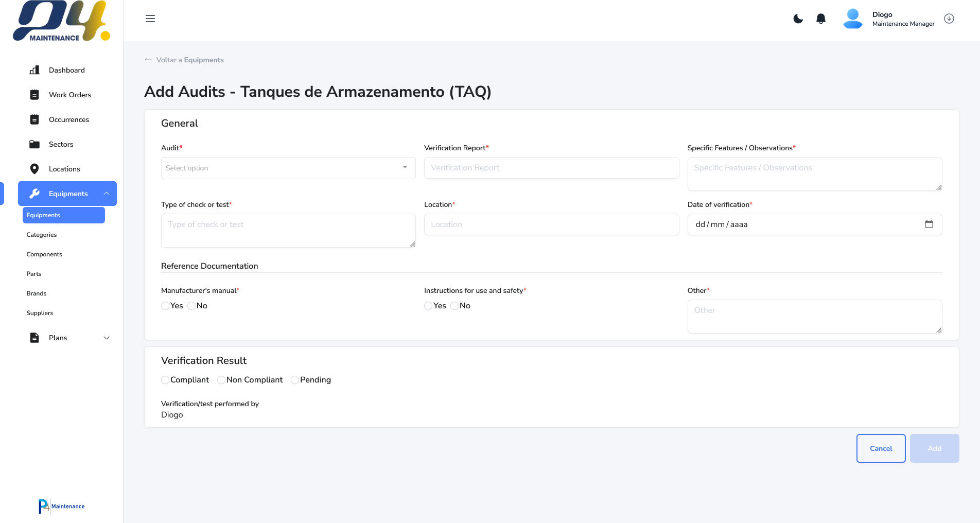Toggle dark mode moon icon
Screen dimensions: 980x523
798,19
